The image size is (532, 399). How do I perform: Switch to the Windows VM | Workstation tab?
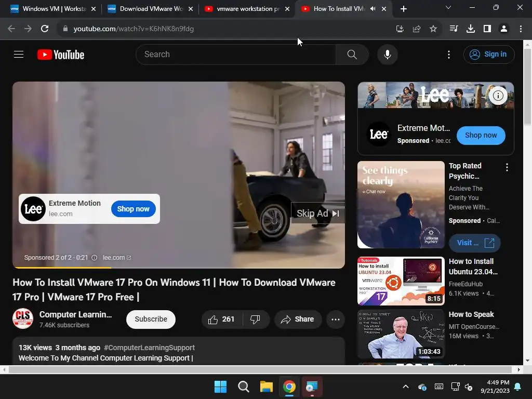coord(54,9)
